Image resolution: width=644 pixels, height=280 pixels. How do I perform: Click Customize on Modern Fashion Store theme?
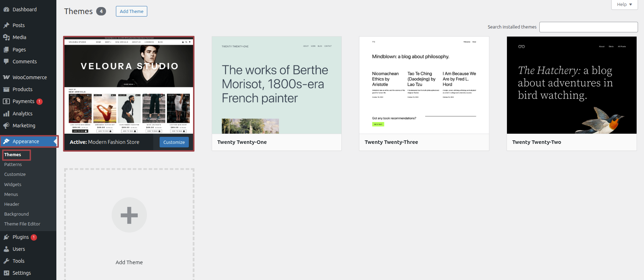[x=174, y=142]
